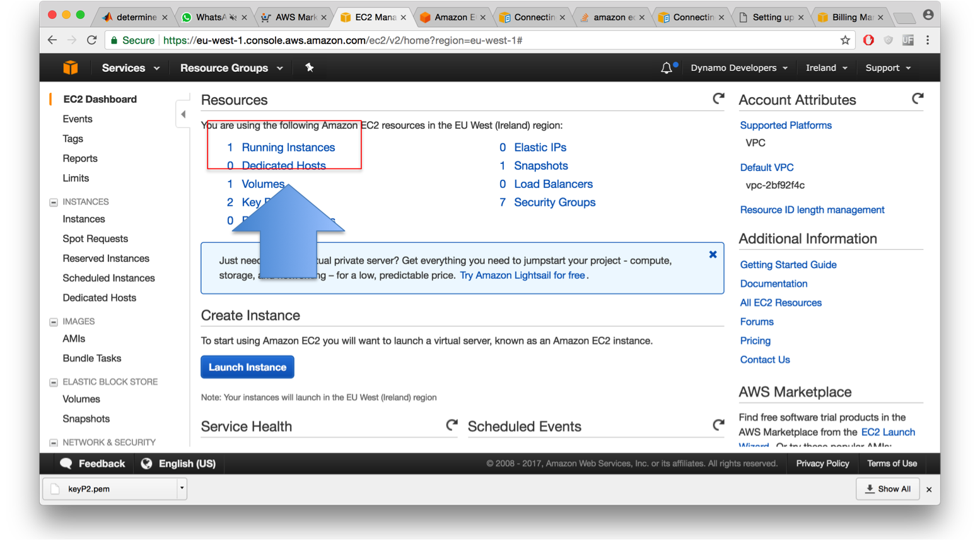Open the Pricing link

coord(755,341)
